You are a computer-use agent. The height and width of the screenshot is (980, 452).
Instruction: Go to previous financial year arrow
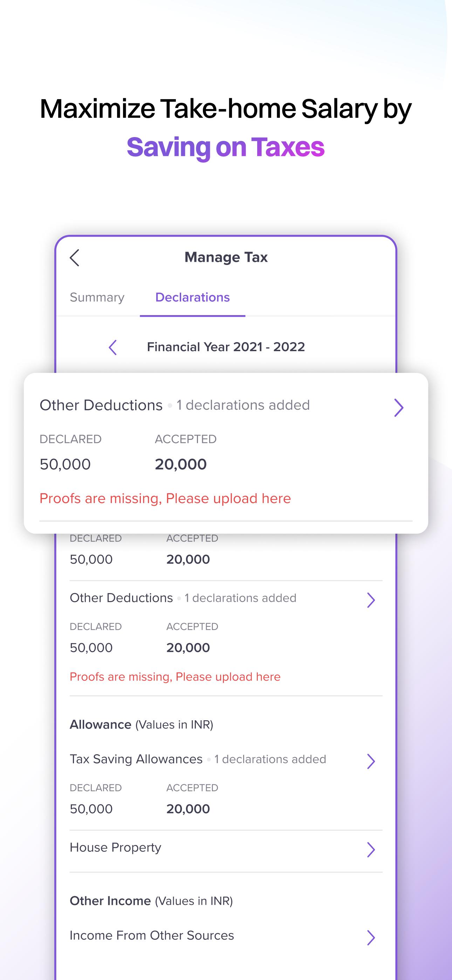pyautogui.click(x=112, y=347)
